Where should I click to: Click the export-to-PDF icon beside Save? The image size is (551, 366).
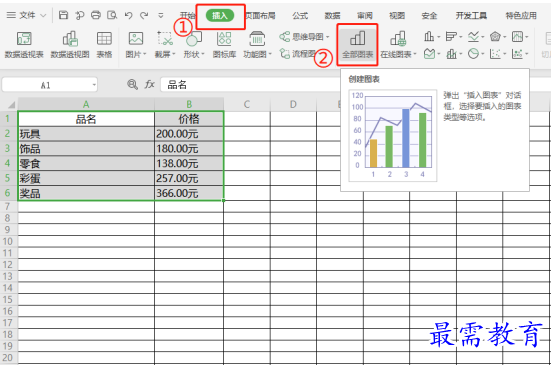(x=80, y=15)
